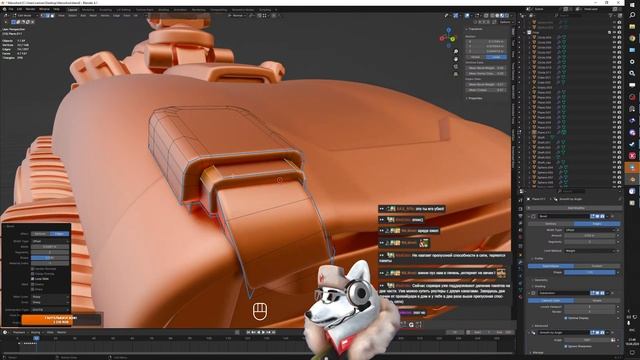
Task: Adjust Shape slider in Bevel operator panel
Action: coord(50,258)
